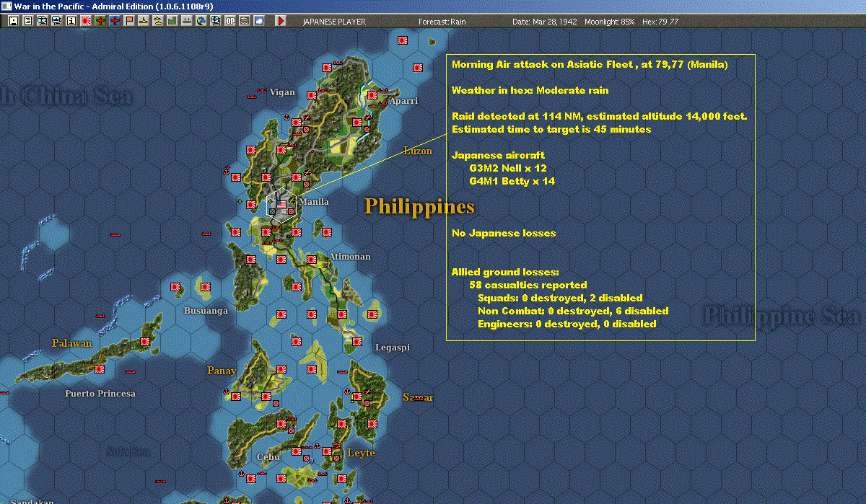This screenshot has width=866, height=504.
Task: Click the 'No Japanese losses' line
Action: [x=504, y=234]
